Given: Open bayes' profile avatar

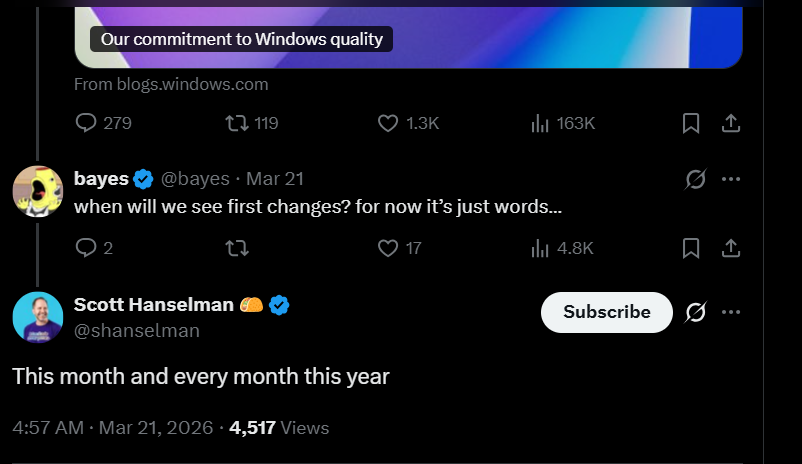Looking at the screenshot, I should [38, 191].
